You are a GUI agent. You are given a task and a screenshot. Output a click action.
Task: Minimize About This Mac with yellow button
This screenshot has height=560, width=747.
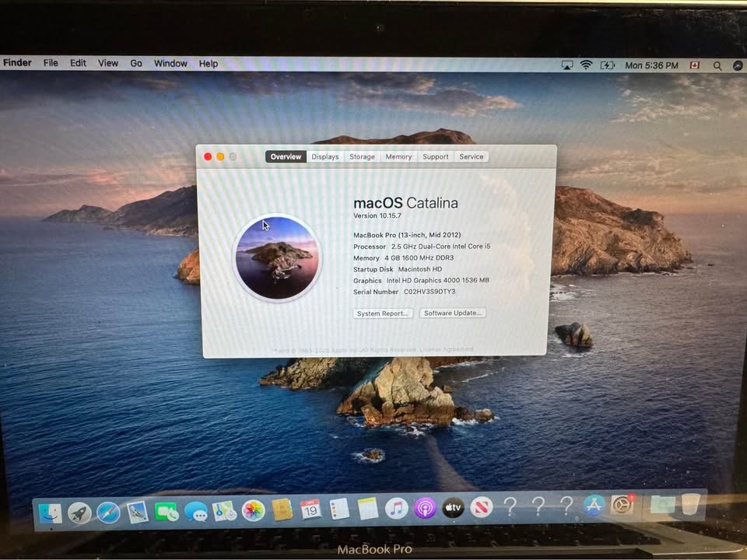pyautogui.click(x=220, y=156)
